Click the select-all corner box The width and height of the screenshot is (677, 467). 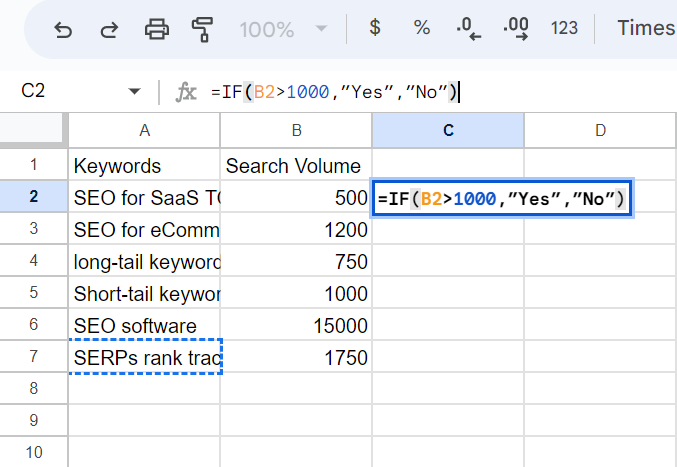pyautogui.click(x=31, y=127)
